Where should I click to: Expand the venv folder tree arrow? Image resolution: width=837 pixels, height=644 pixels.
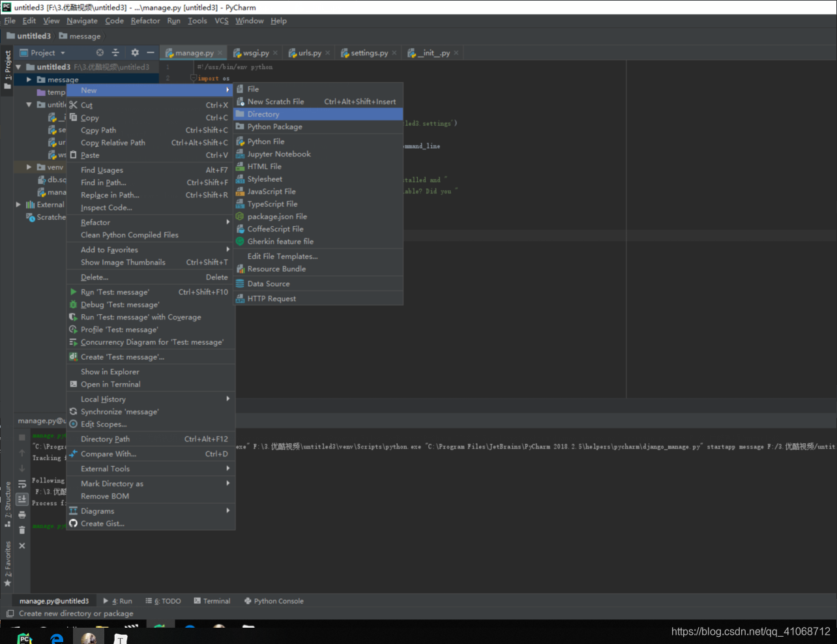(29, 168)
